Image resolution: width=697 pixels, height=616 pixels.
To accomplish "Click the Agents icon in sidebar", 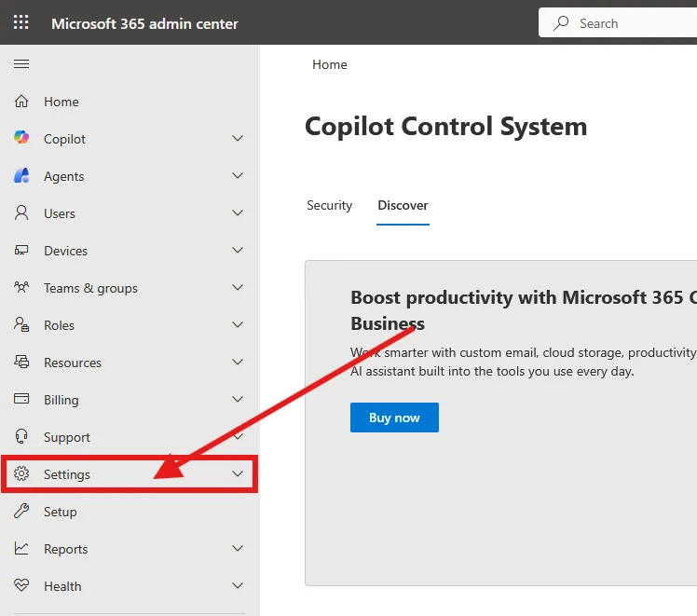I will pyautogui.click(x=21, y=175).
